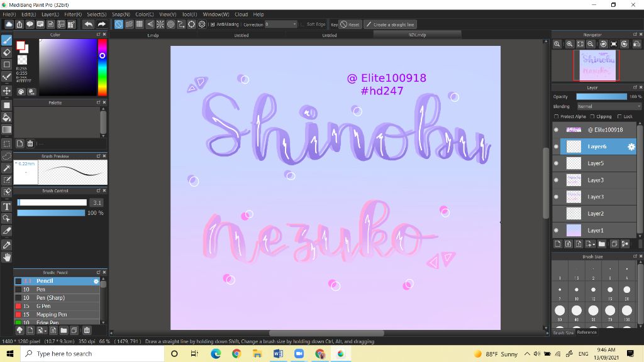
Task: Click the Undo arrow in toolbar
Action: click(88, 25)
